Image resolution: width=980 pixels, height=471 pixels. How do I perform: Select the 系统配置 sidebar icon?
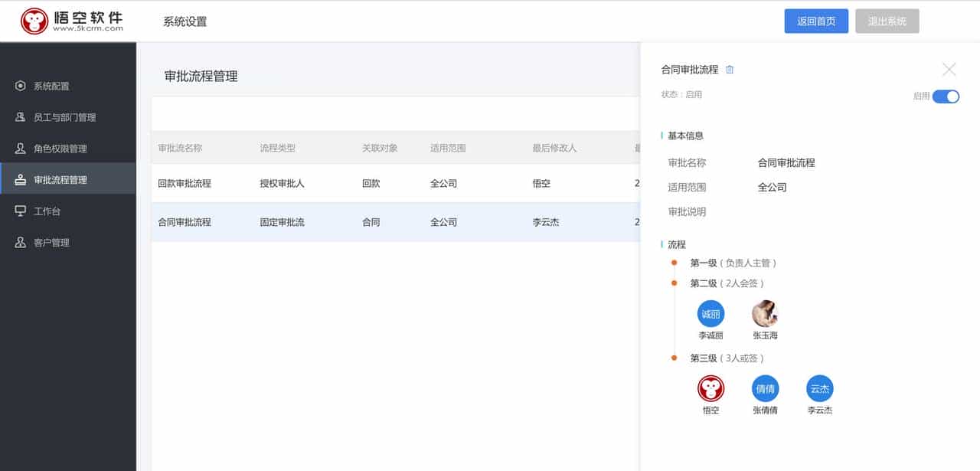click(x=18, y=86)
